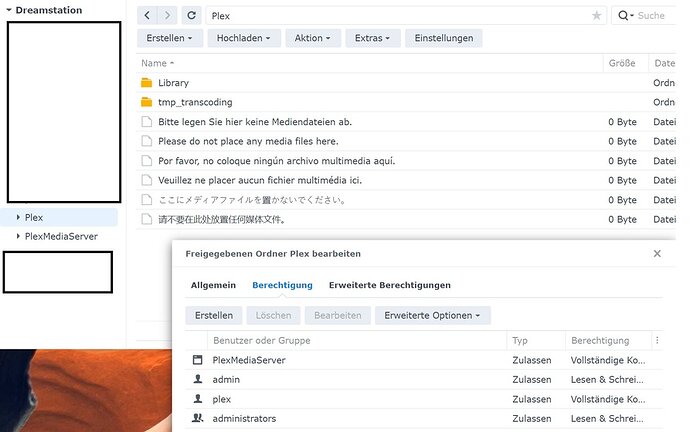The image size is (690, 432).
Task: Open the Aktion dropdown menu
Action: click(x=312, y=38)
